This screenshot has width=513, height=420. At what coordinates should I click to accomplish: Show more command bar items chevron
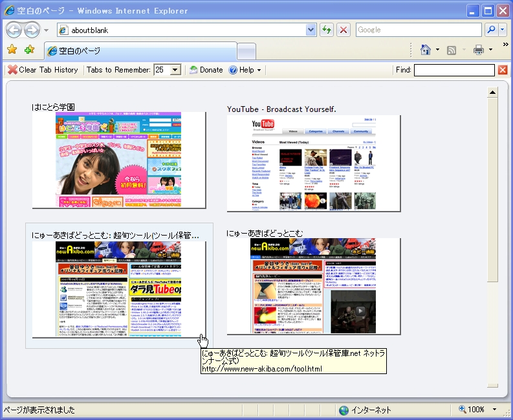pos(505,44)
